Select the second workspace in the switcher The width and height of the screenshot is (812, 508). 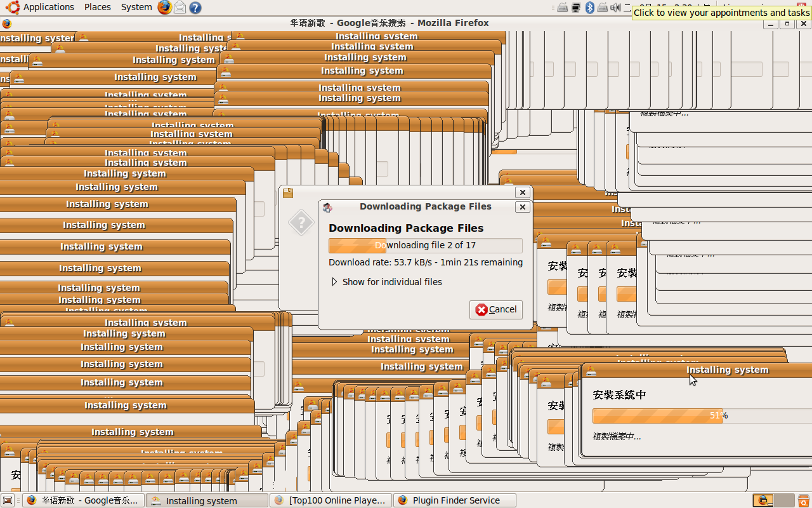click(x=784, y=500)
